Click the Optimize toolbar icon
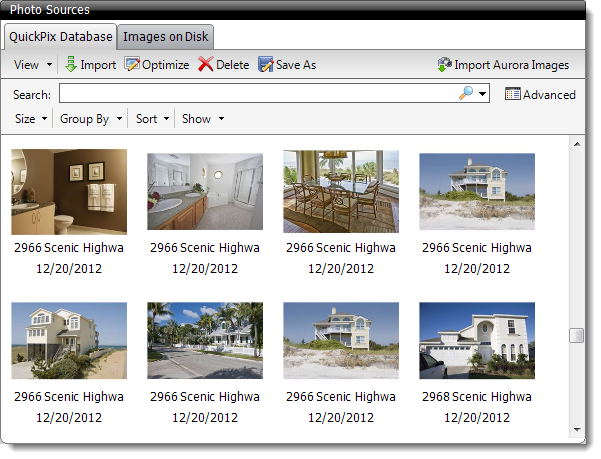The height and width of the screenshot is (459, 601). 132,65
